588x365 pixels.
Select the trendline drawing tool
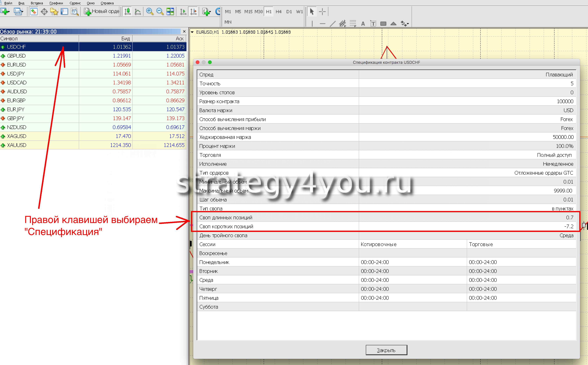click(332, 24)
